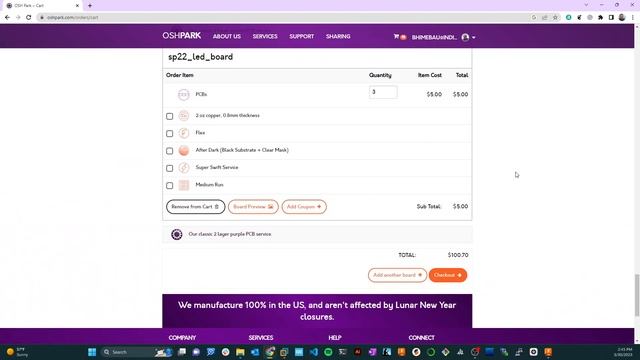Image resolution: width=640 pixels, height=360 pixels.
Task: Open the Services menu
Action: pos(265,36)
